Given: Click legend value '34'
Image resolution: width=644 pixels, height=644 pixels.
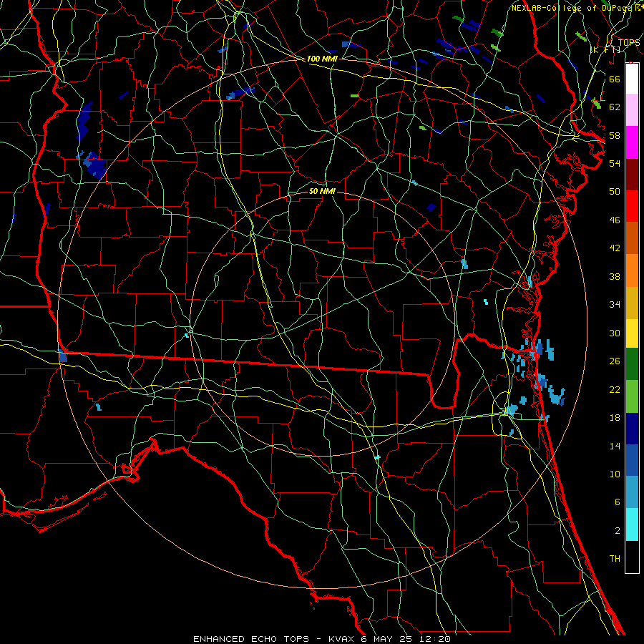Looking at the screenshot, I should [615, 305].
